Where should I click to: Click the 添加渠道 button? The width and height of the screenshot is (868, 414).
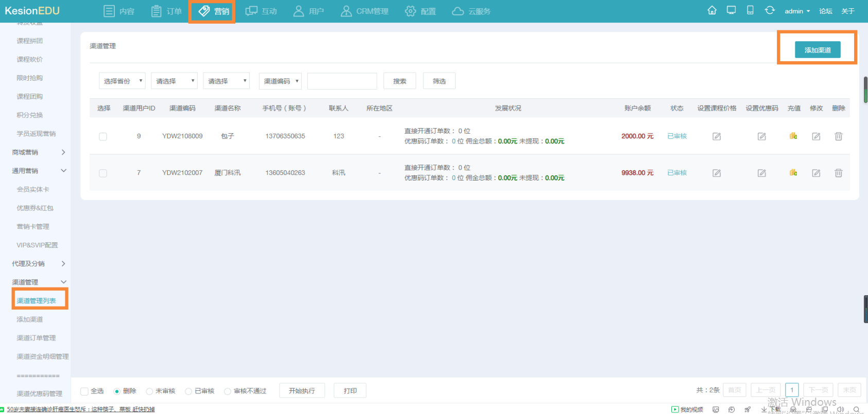(x=817, y=50)
